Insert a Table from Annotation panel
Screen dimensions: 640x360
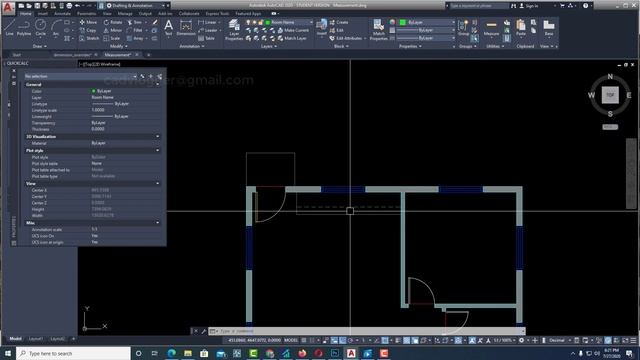207,38
